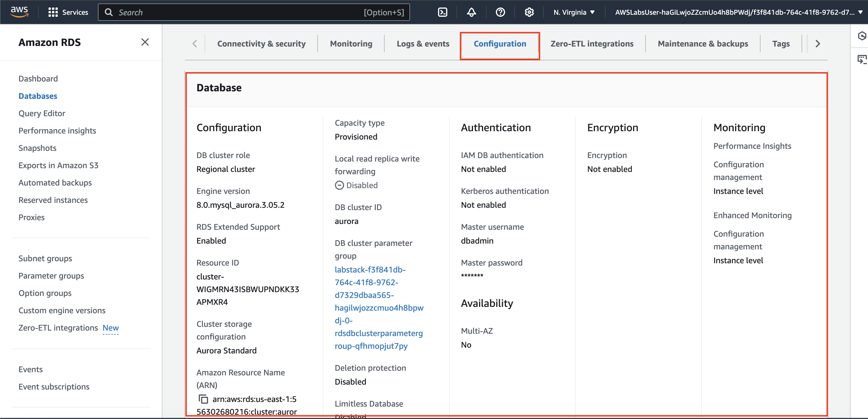This screenshot has height=419, width=868.
Task: Open Zero-ETL integrations in the sidebar
Action: 58,328
